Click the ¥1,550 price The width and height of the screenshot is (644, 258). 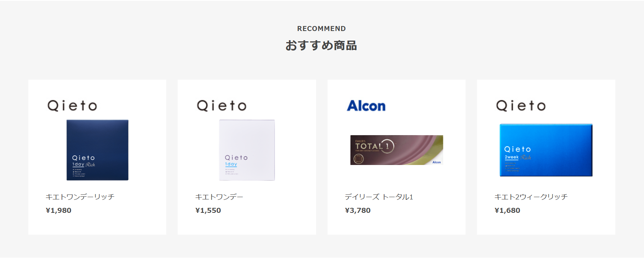coord(208,210)
